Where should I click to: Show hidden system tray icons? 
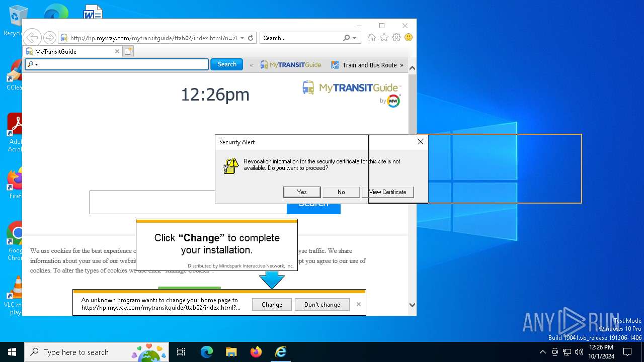542,352
